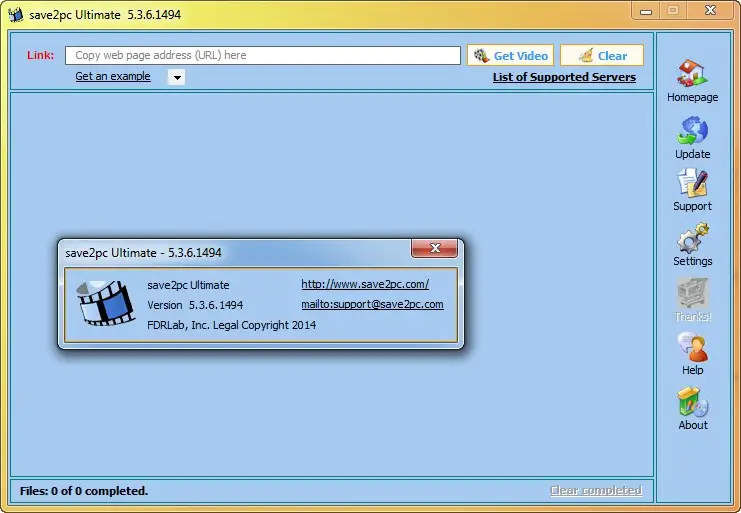The width and height of the screenshot is (741, 513).
Task: Close the save2pc About dialog
Action: point(434,248)
